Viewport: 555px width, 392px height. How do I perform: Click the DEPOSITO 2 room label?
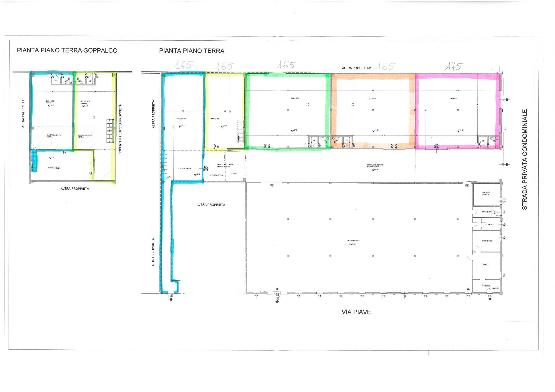pyautogui.click(x=371, y=98)
